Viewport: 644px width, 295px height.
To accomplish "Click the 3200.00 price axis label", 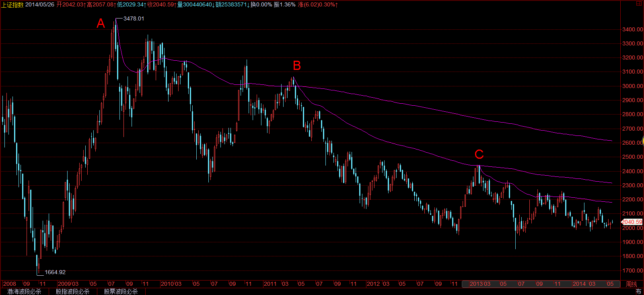I will [x=632, y=57].
